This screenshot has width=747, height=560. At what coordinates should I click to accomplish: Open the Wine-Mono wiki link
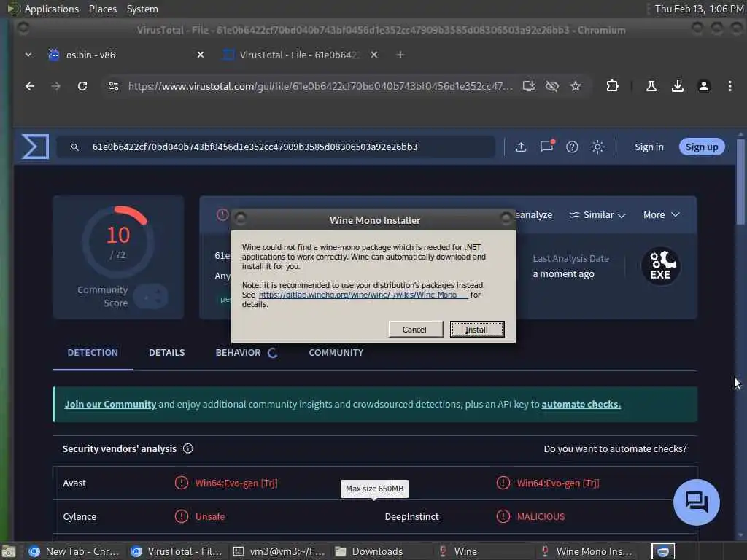tap(363, 295)
